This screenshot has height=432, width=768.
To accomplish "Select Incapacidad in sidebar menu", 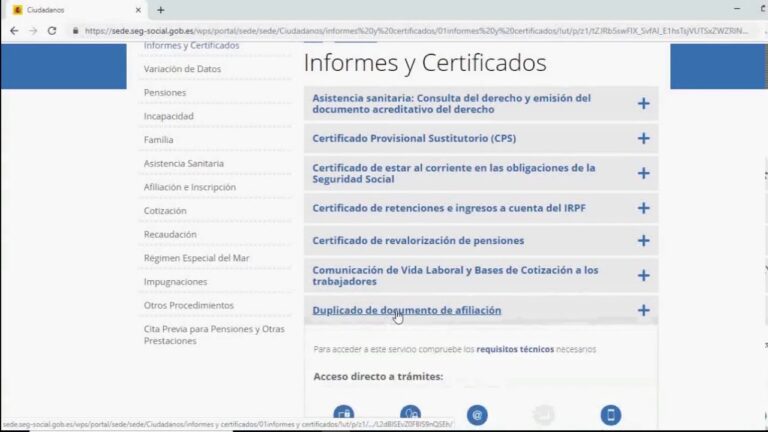I will tap(168, 116).
